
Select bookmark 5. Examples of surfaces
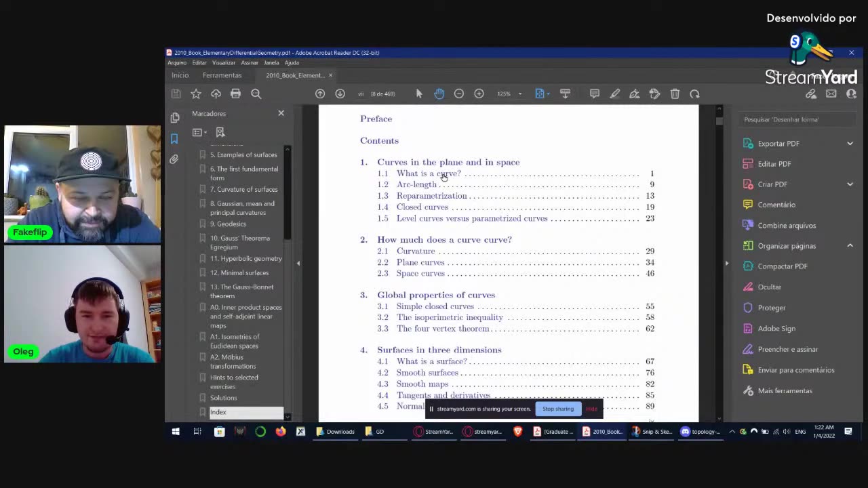click(243, 155)
